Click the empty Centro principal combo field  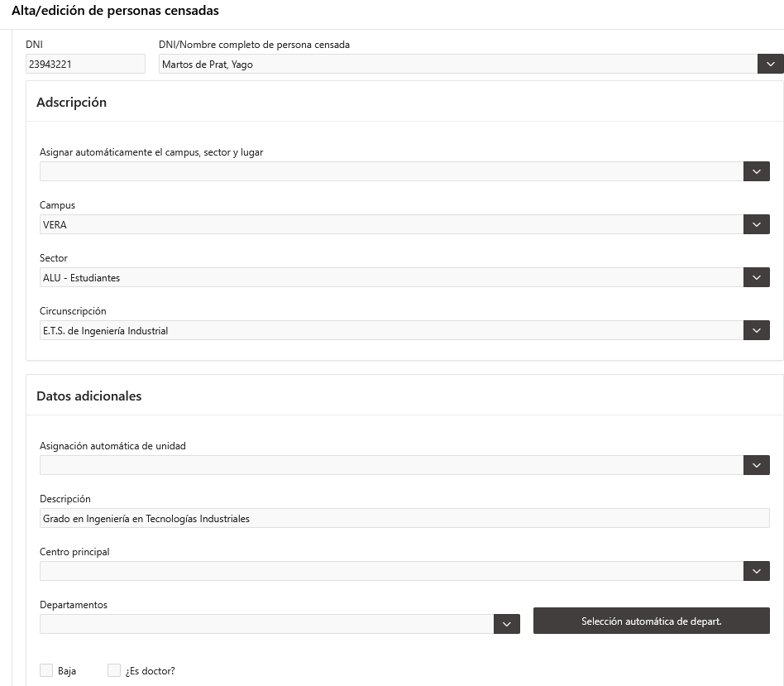pos(391,572)
